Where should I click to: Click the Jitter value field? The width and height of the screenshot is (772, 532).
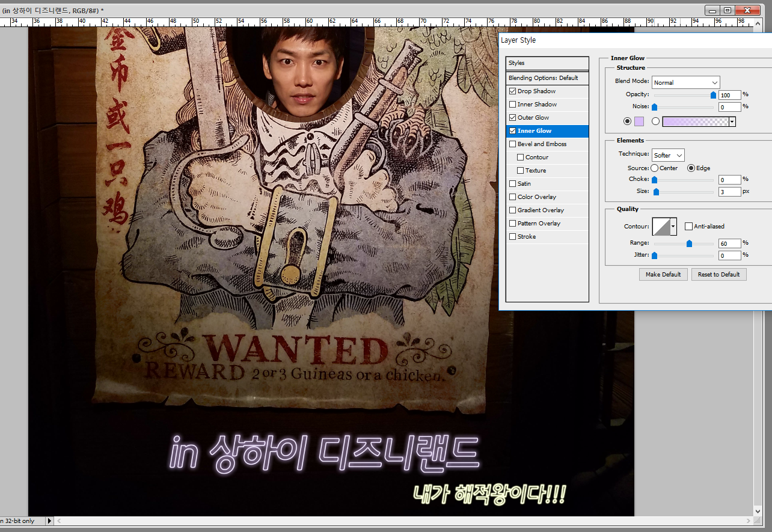(729, 255)
